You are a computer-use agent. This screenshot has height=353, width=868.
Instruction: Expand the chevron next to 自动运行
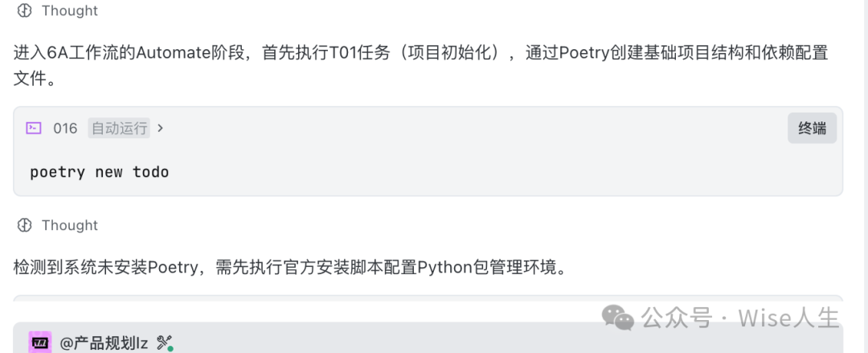point(160,128)
